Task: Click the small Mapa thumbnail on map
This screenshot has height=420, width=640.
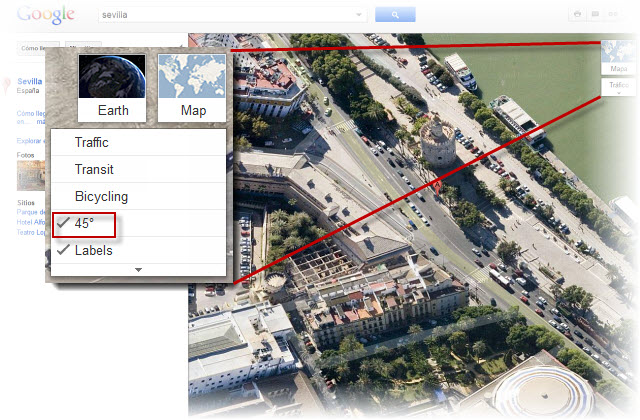Action: (618, 57)
